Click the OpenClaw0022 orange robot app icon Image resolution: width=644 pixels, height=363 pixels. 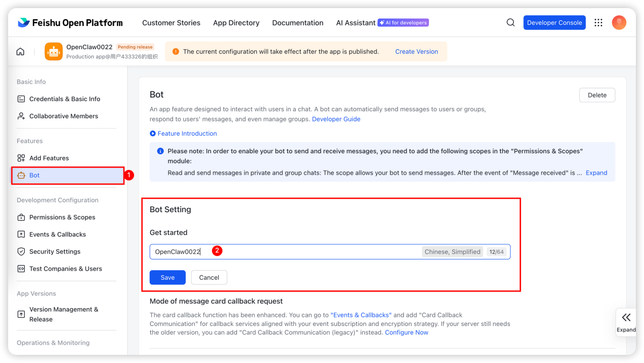pyautogui.click(x=53, y=52)
